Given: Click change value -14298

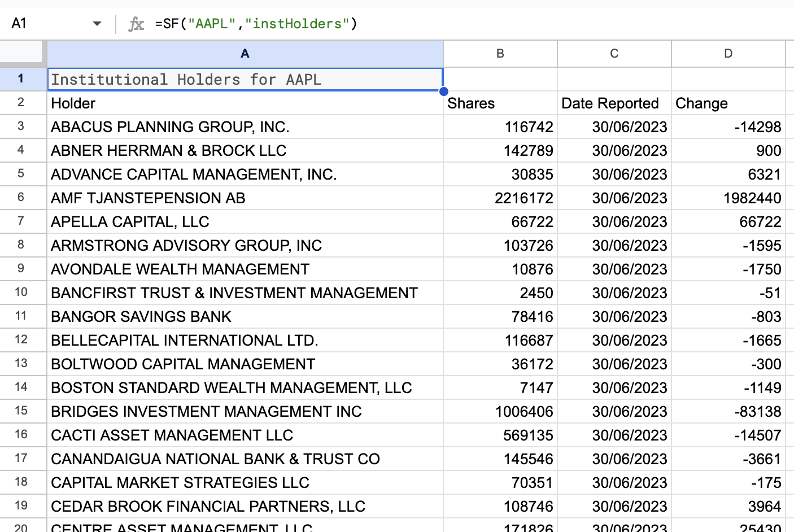Looking at the screenshot, I should click(x=728, y=127).
